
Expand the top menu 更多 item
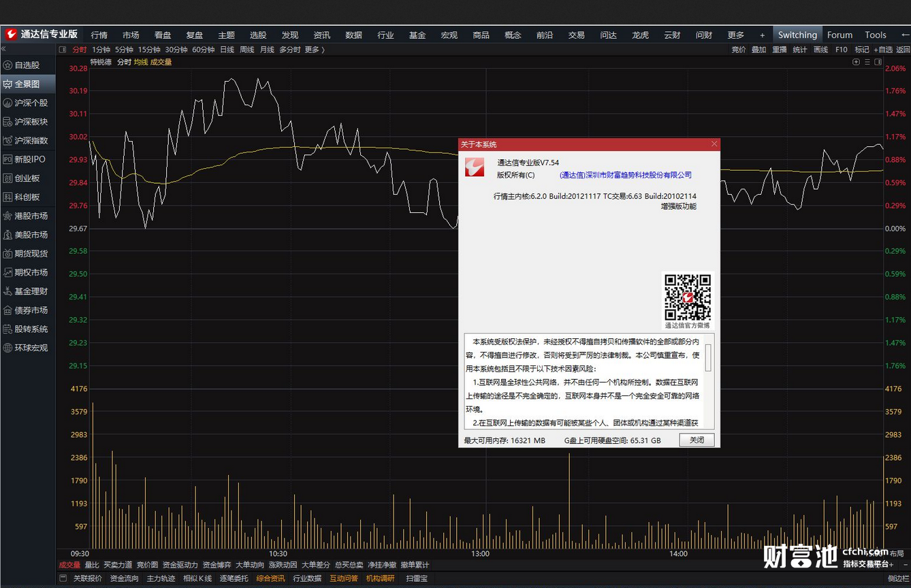736,35
